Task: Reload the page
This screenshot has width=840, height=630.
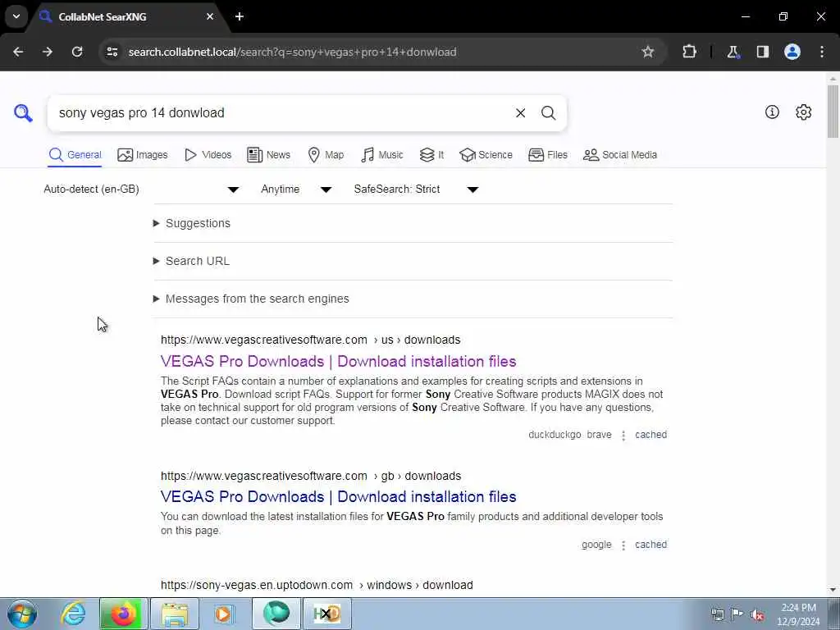Action: pyautogui.click(x=77, y=52)
